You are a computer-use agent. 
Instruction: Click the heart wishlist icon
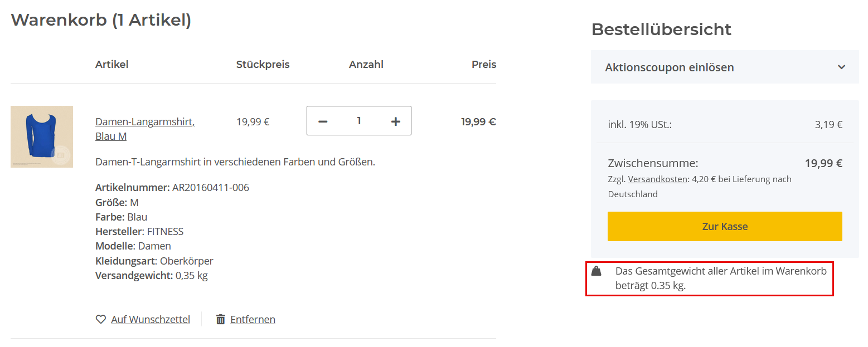(x=101, y=319)
